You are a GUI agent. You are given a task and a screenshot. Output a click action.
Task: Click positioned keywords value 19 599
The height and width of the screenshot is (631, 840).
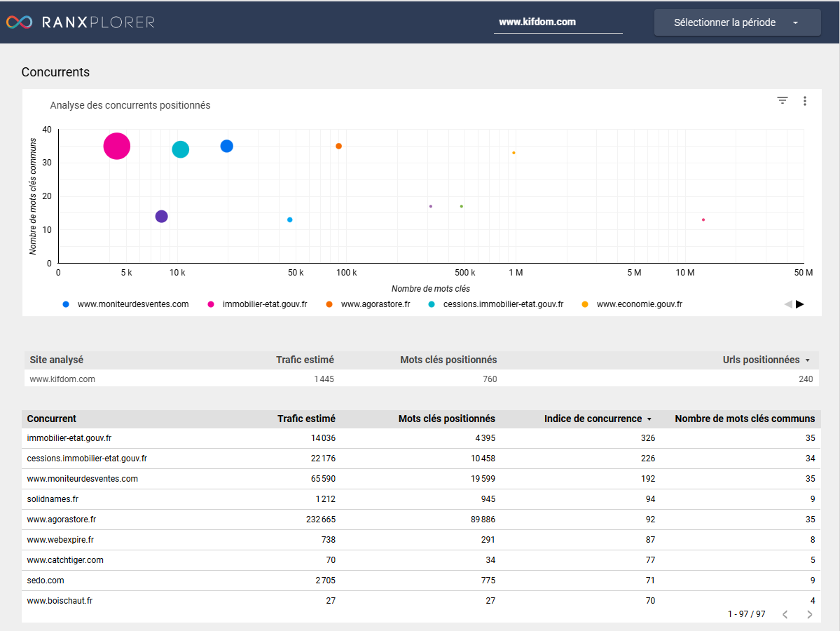(x=483, y=479)
